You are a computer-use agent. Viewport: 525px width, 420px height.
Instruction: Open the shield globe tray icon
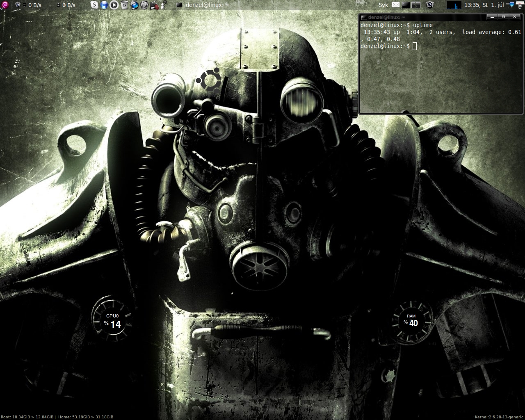(x=429, y=5)
